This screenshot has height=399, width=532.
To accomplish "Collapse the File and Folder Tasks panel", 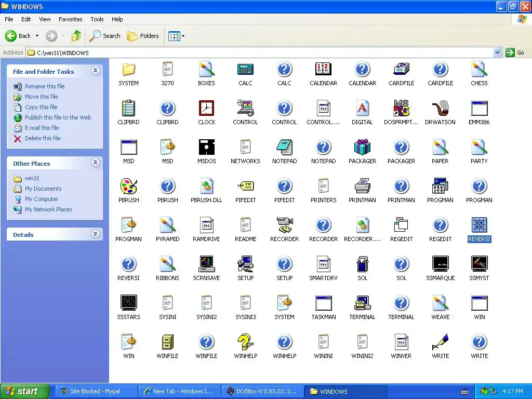I will coord(96,71).
